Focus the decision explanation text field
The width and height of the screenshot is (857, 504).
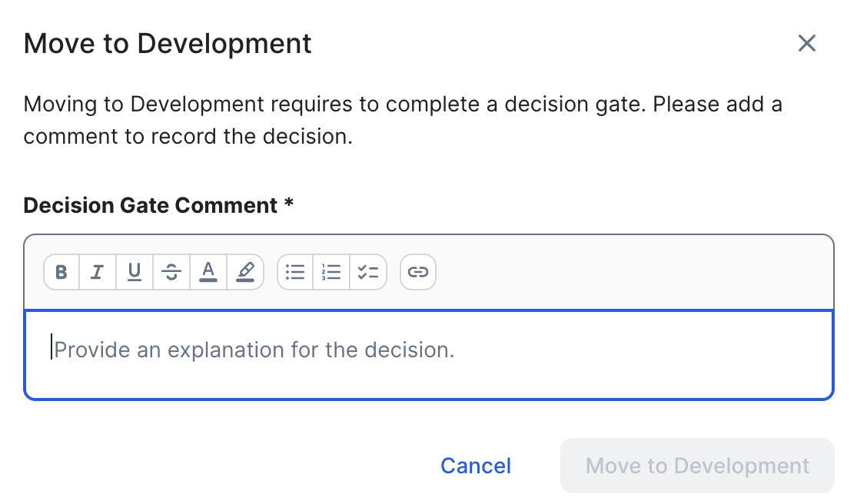coord(428,355)
